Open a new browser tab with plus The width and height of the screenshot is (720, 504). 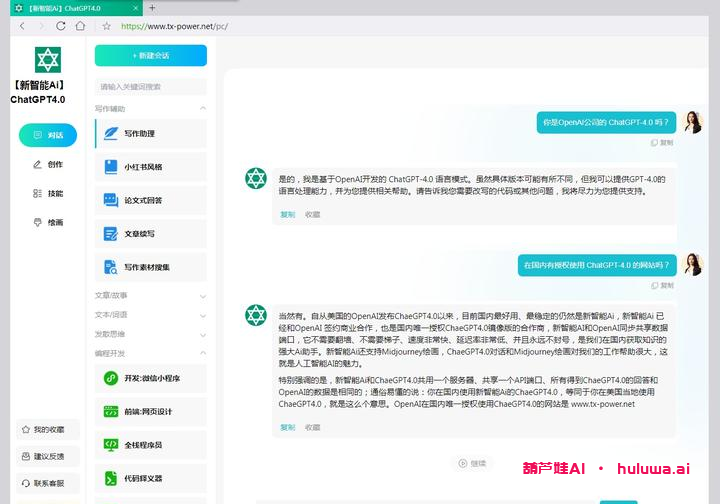[x=152, y=8]
